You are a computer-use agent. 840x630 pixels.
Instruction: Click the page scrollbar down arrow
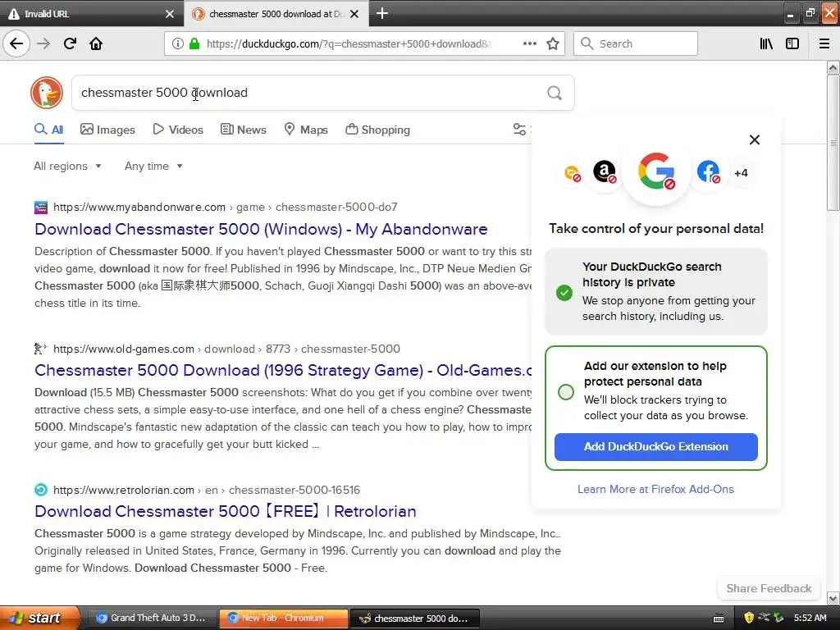(x=833, y=598)
